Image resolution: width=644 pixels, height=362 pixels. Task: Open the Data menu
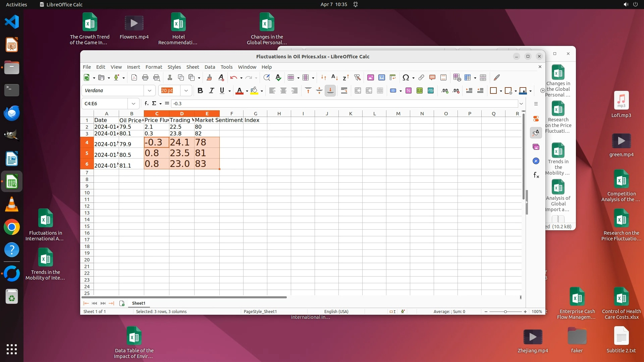[210, 67]
